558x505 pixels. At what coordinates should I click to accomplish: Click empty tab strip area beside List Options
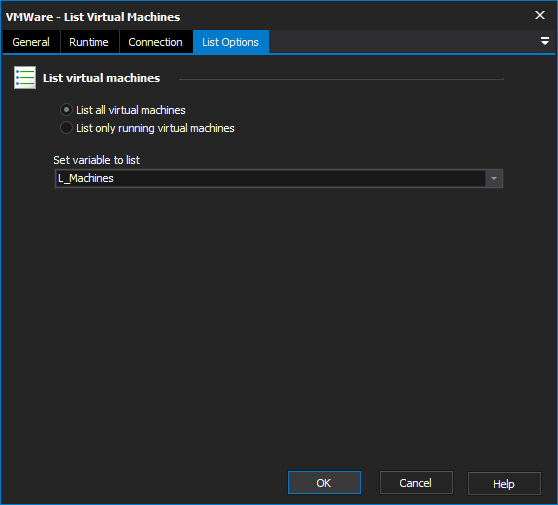click(402, 42)
